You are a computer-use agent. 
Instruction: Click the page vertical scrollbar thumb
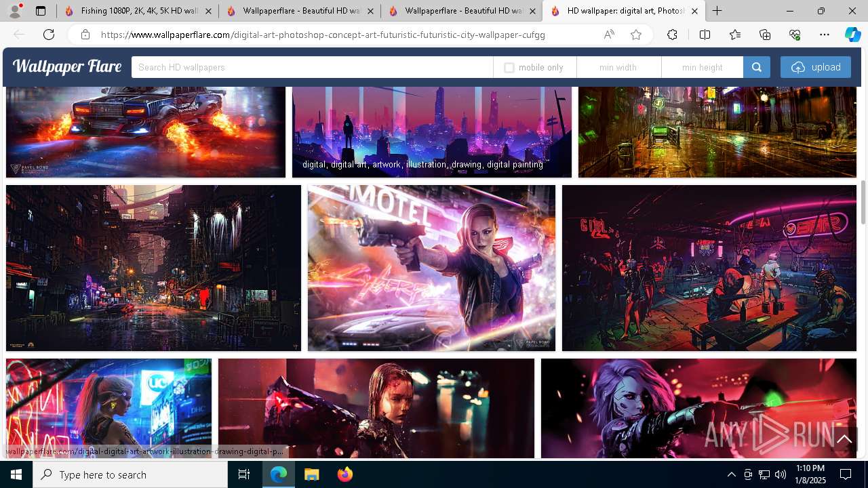863,202
